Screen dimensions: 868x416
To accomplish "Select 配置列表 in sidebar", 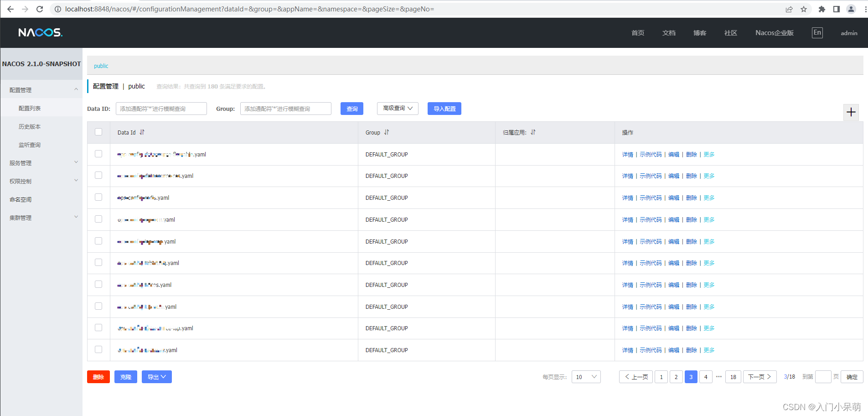I will tap(41, 108).
